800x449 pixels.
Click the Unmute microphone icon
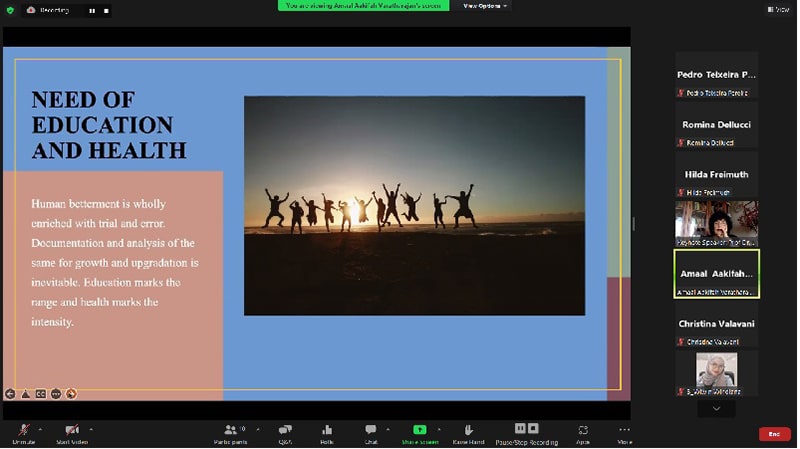23,430
